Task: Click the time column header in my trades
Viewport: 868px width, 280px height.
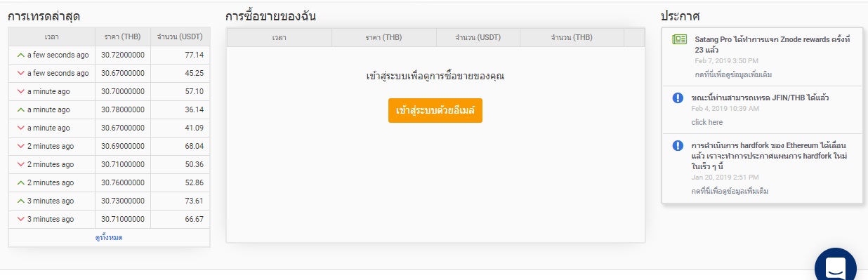Action: click(279, 37)
